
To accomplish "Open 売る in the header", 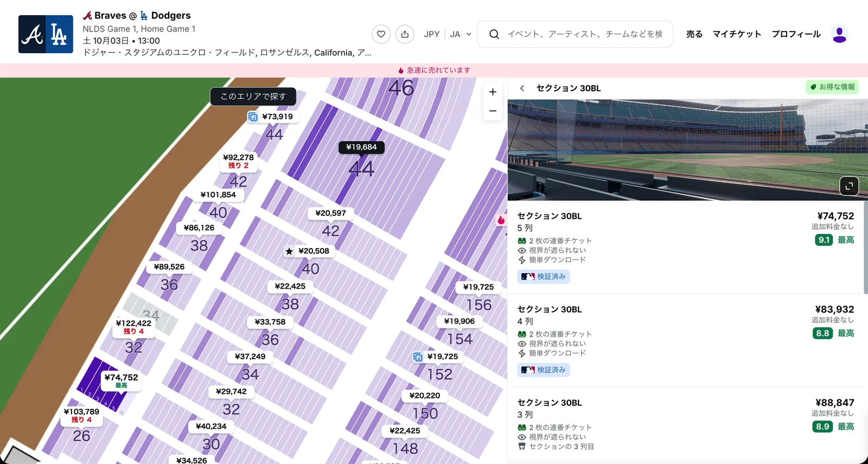I will pyautogui.click(x=694, y=34).
